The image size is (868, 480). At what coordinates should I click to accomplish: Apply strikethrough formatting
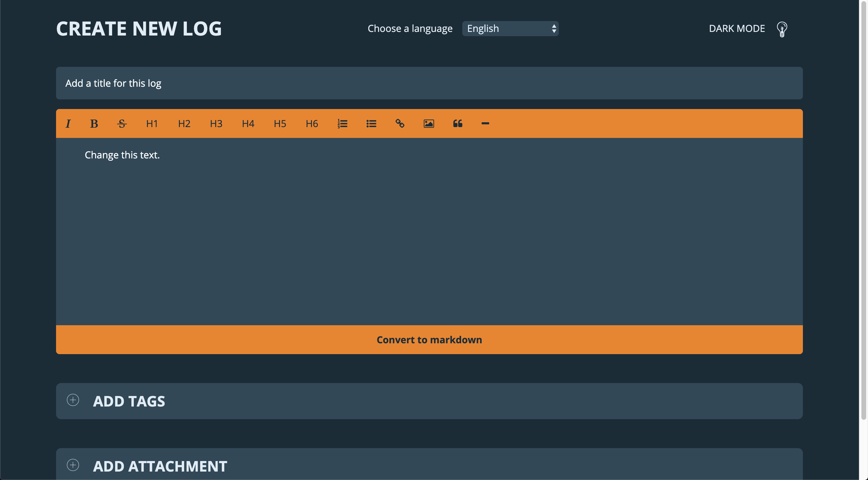(x=122, y=123)
